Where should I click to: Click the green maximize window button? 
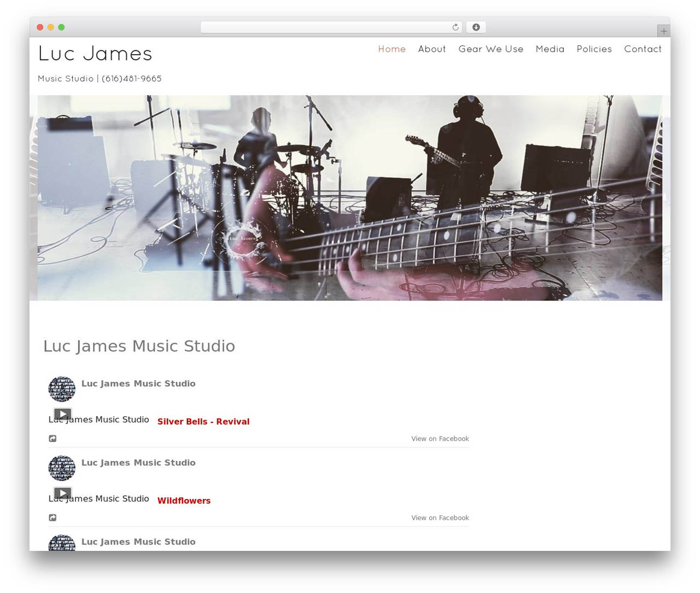tap(61, 27)
